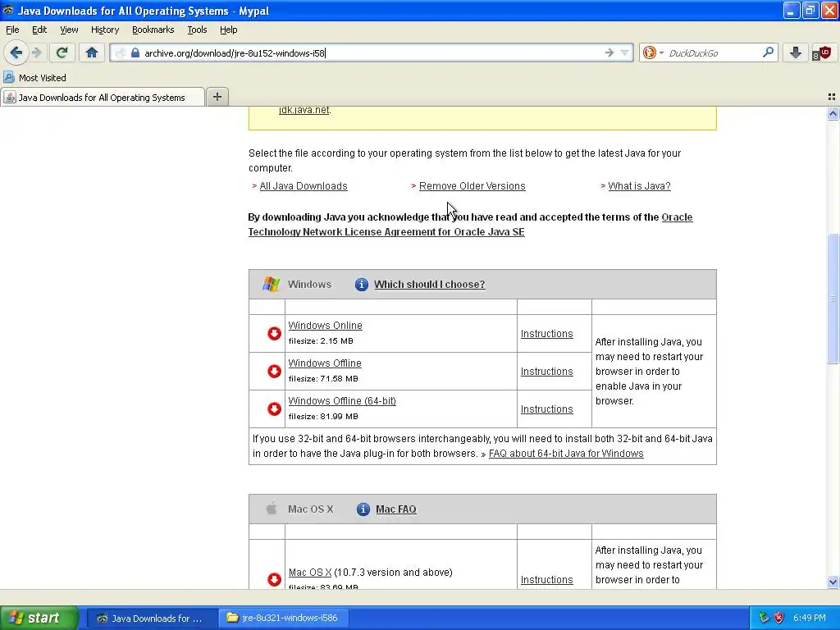Open Instructions for Windows Offline (64-bit)
This screenshot has height=630, width=840.
(x=546, y=409)
